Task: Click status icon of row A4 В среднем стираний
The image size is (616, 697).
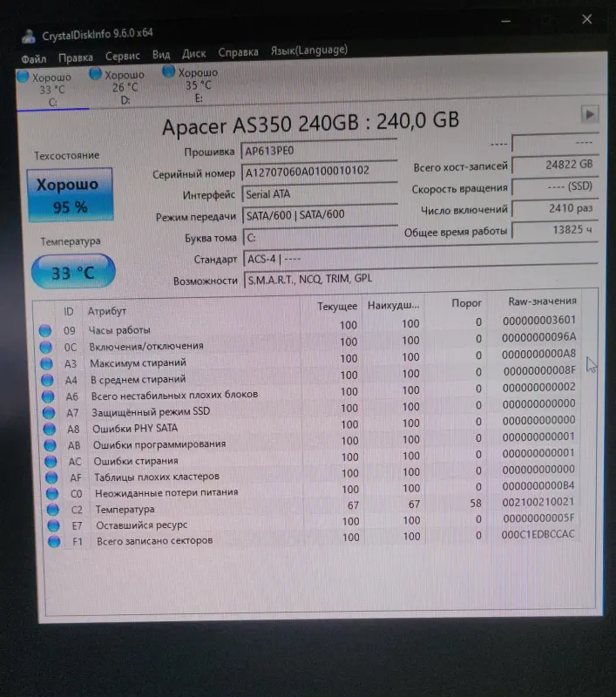Action: [x=47, y=380]
